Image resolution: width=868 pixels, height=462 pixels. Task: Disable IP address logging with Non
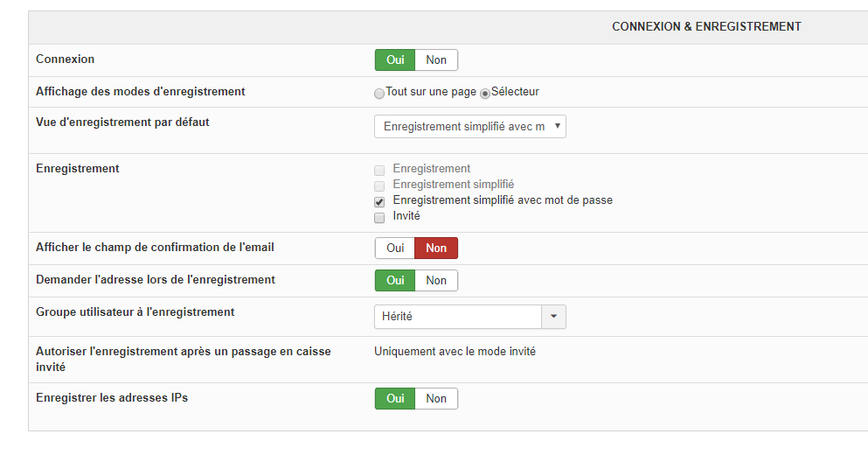(x=436, y=398)
